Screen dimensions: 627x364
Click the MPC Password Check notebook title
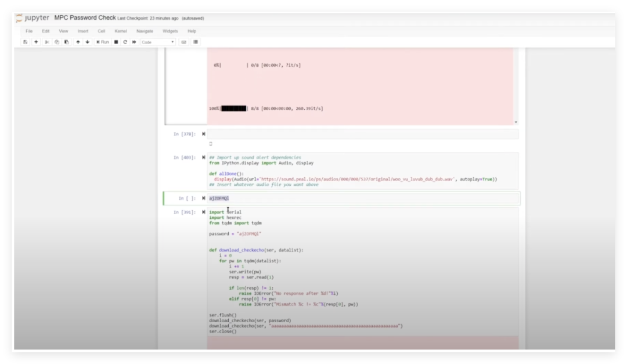click(x=85, y=18)
